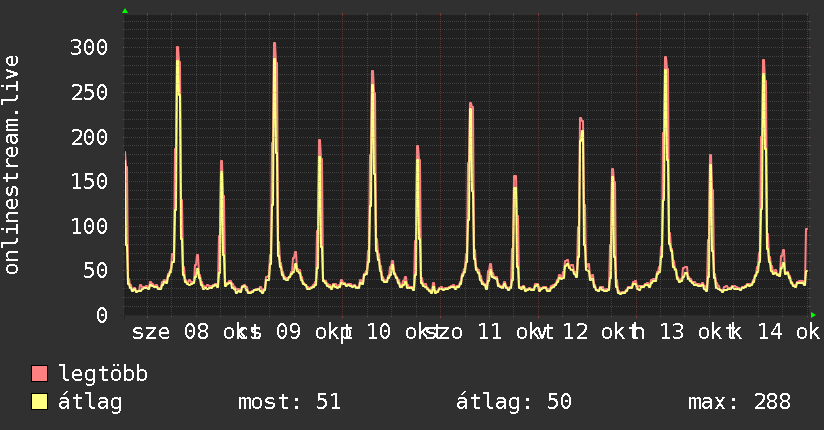Click the 'cs 09 okt' date label
Image resolution: width=824 pixels, height=430 pixels.
point(293,332)
